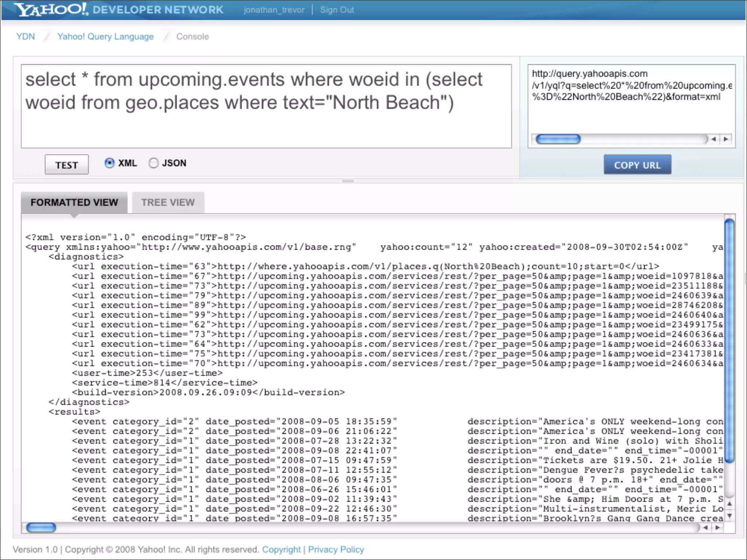Go to YDN breadcrumb link
The height and width of the screenshot is (560, 747).
(x=26, y=36)
